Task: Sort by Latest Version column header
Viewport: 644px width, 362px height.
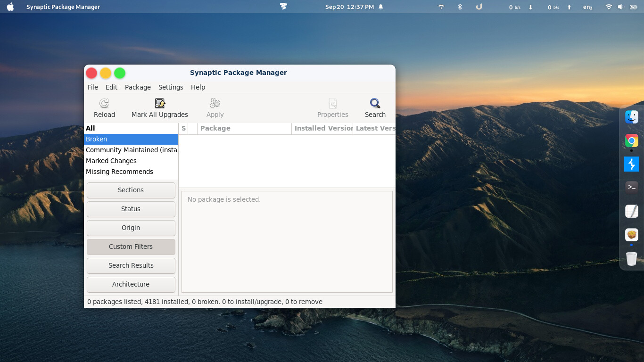Action: [x=374, y=128]
